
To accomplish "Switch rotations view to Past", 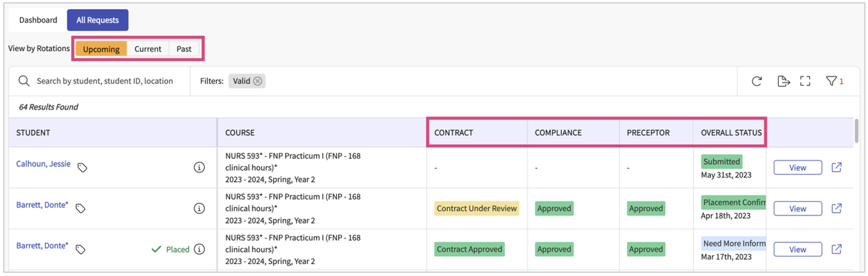I will point(184,49).
